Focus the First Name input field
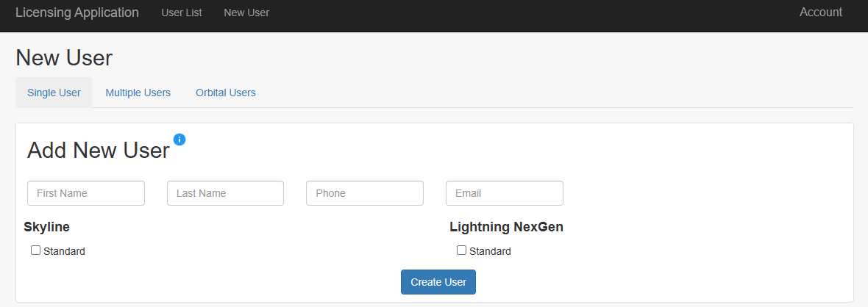Image resolution: width=868 pixels, height=307 pixels. click(x=86, y=193)
